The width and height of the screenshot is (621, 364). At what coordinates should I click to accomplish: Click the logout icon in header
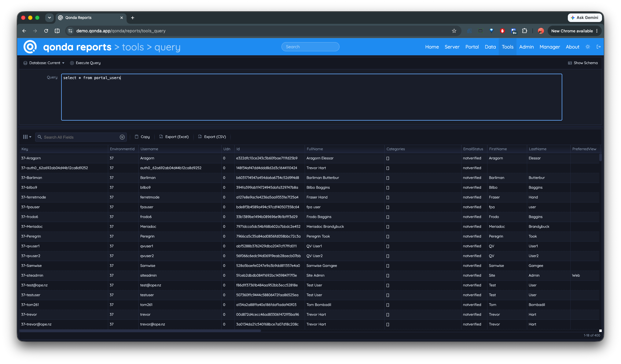tap(599, 47)
